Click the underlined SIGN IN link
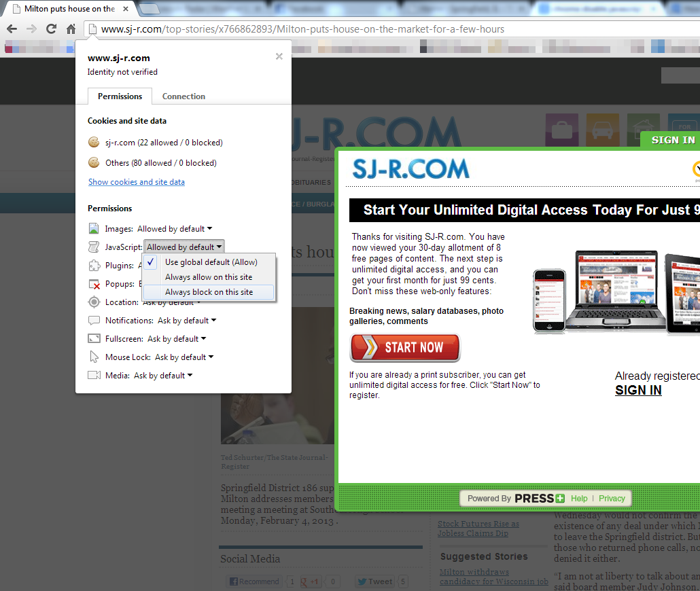700x591 pixels. pos(638,390)
